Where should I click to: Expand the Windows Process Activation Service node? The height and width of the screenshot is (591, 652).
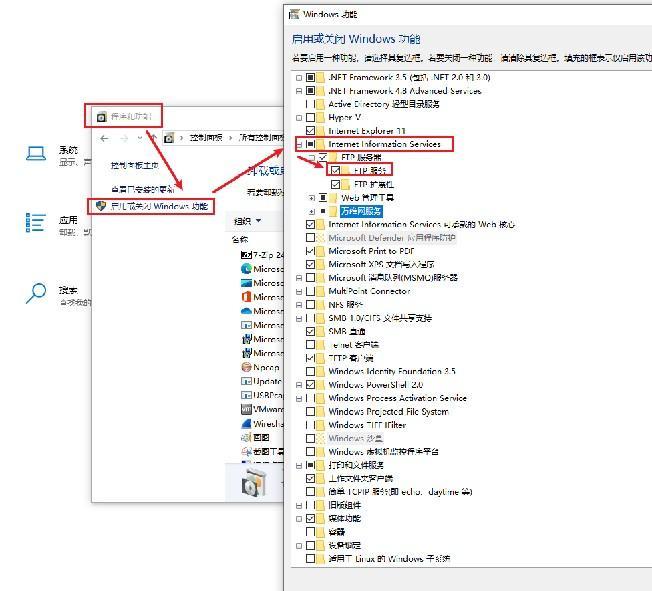coord(299,398)
